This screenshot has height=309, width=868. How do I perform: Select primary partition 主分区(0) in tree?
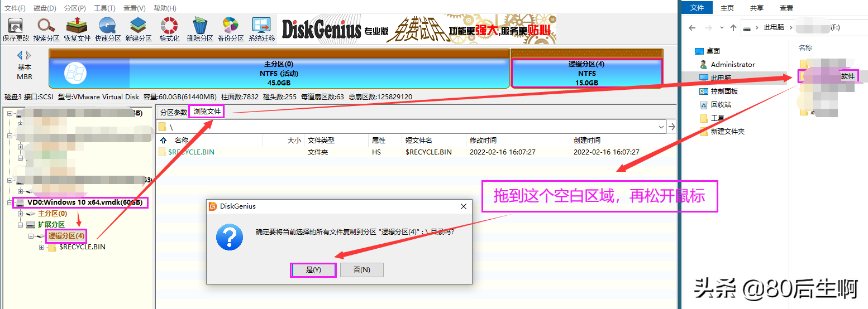point(53,214)
